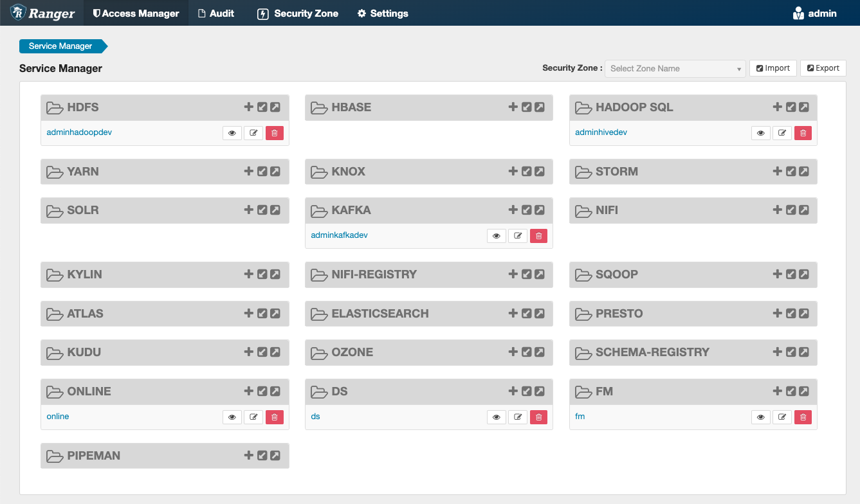This screenshot has height=504, width=860.
Task: Add a new SCHEMA-REGISTRY service
Action: tap(778, 352)
